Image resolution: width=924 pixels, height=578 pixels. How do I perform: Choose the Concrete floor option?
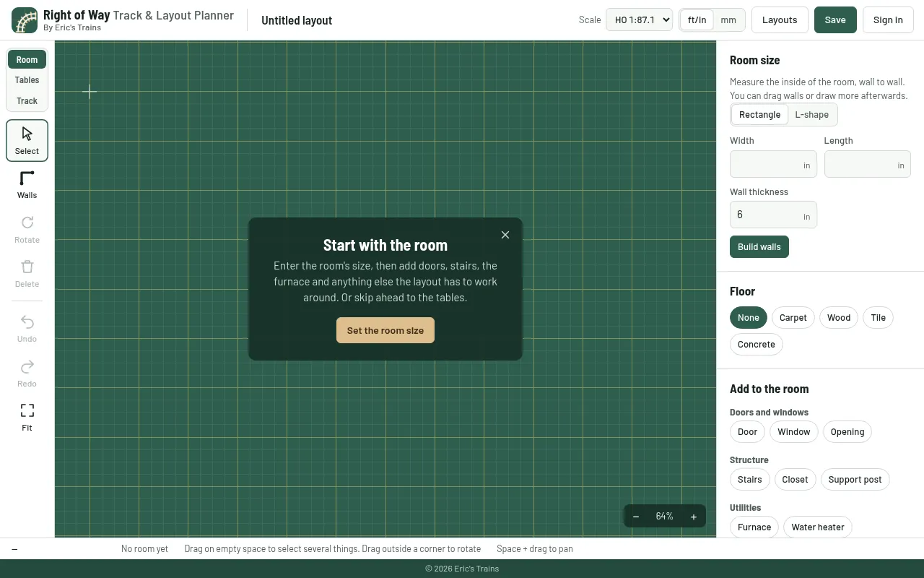[x=757, y=345]
